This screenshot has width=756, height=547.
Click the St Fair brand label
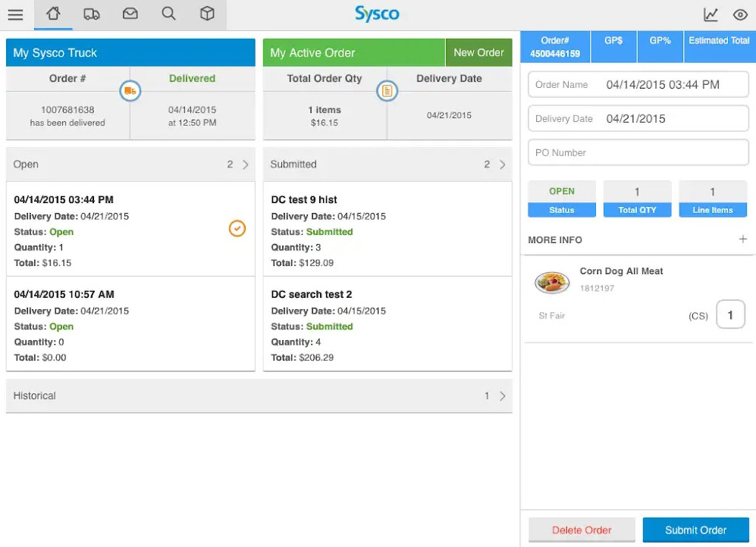point(551,316)
